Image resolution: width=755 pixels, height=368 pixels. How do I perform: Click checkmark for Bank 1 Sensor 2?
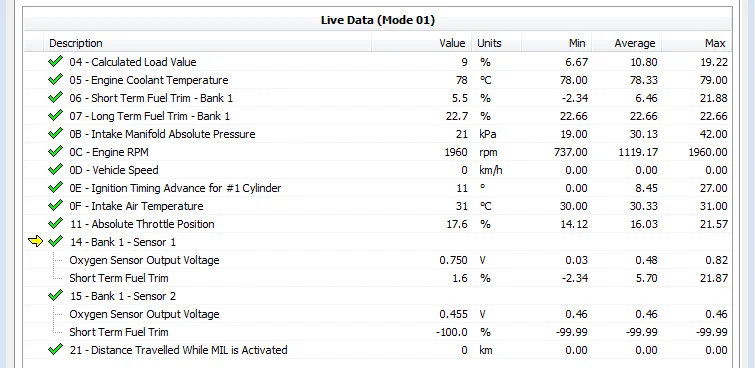[55, 295]
